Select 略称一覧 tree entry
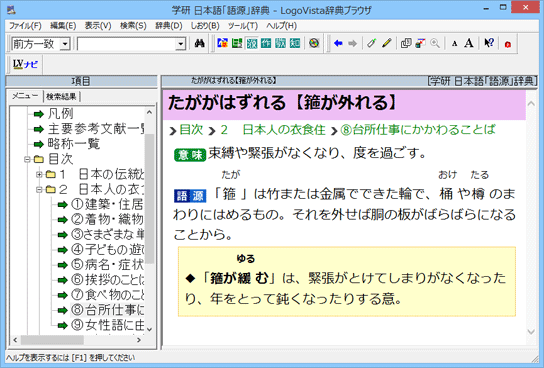The width and height of the screenshot is (544, 368). pyautogui.click(x=74, y=144)
